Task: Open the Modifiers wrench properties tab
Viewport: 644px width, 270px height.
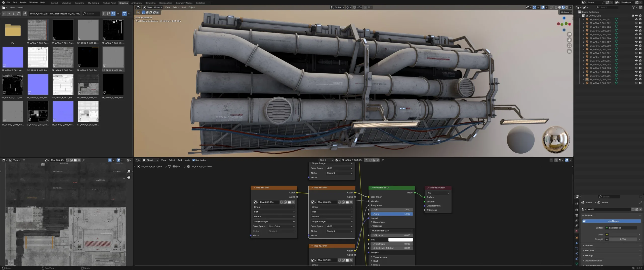Action: (577, 243)
